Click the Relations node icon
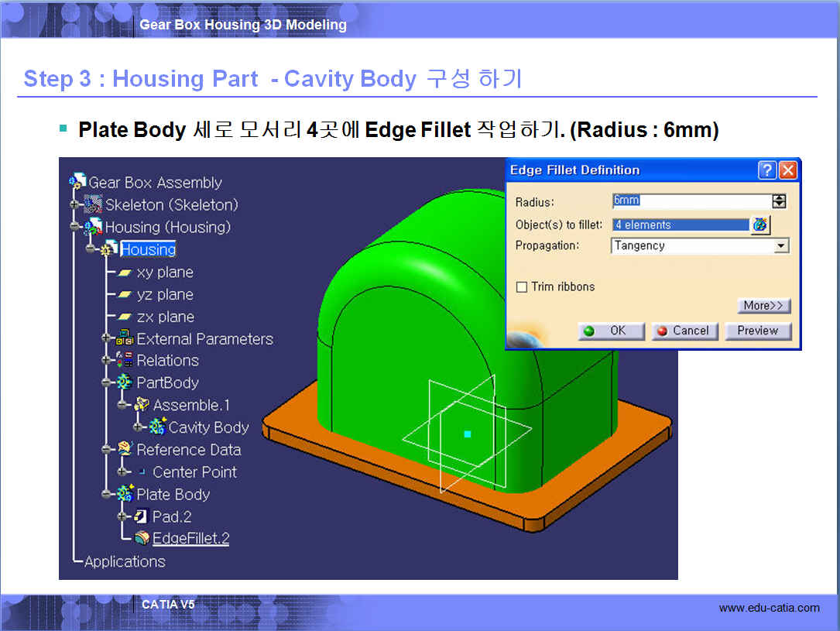 click(x=125, y=360)
